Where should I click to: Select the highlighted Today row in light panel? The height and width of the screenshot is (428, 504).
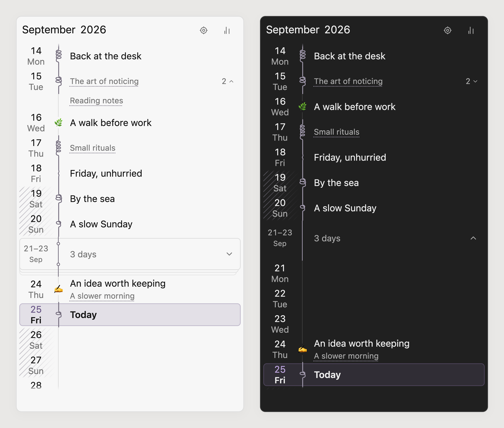pos(130,315)
